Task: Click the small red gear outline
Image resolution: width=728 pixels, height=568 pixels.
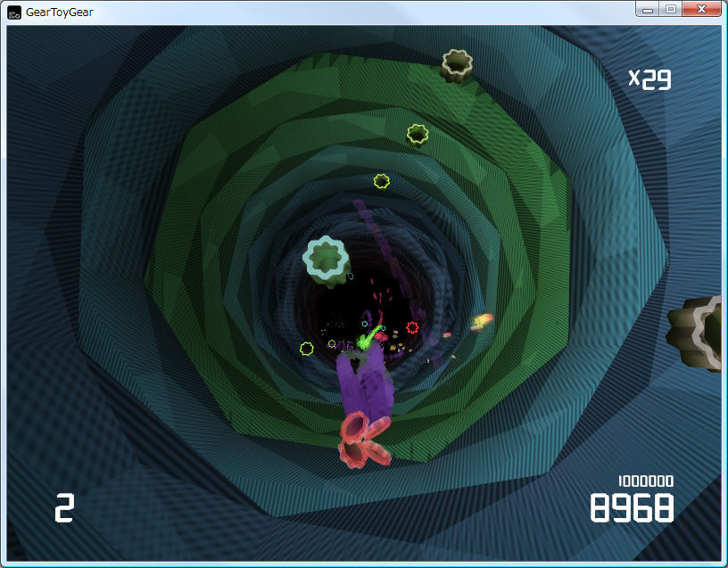Action: tap(412, 327)
